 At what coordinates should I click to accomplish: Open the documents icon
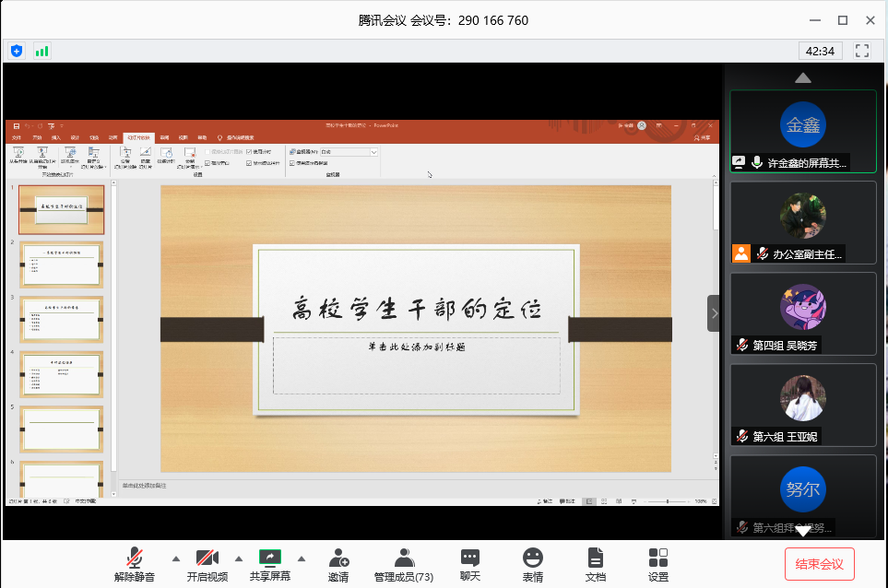pyautogui.click(x=596, y=558)
